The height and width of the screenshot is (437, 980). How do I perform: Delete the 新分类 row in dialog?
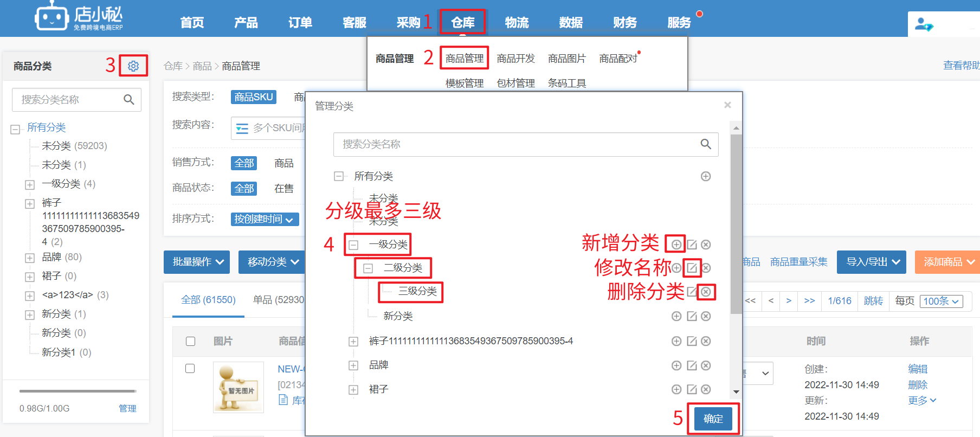click(706, 316)
